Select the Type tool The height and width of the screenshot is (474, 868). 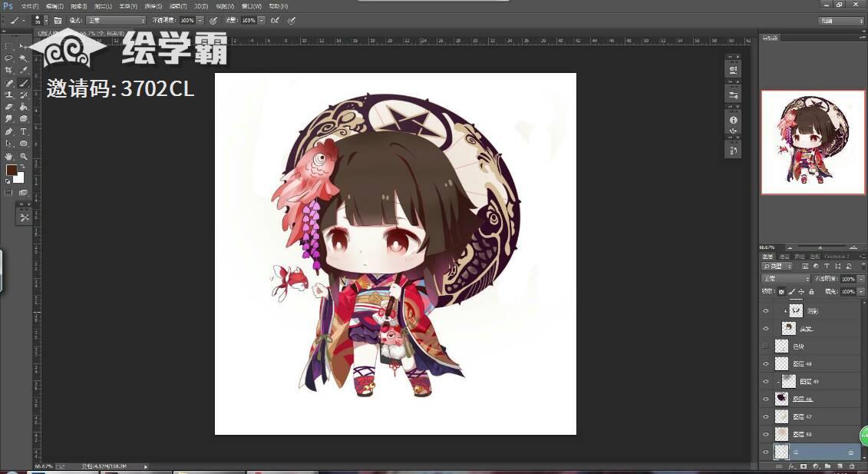click(x=23, y=131)
